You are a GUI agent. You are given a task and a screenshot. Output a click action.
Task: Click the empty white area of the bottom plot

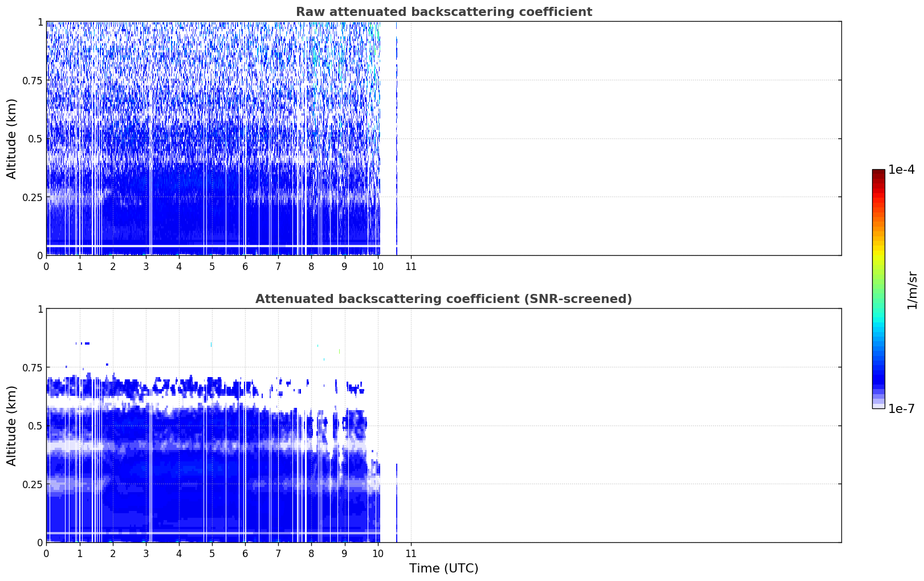tap(621, 425)
